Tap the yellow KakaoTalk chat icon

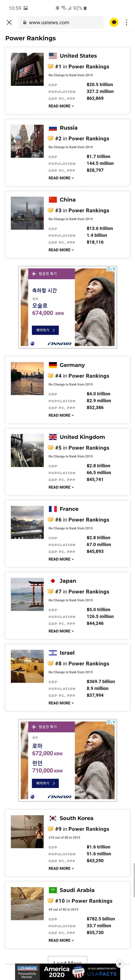coord(114,22)
